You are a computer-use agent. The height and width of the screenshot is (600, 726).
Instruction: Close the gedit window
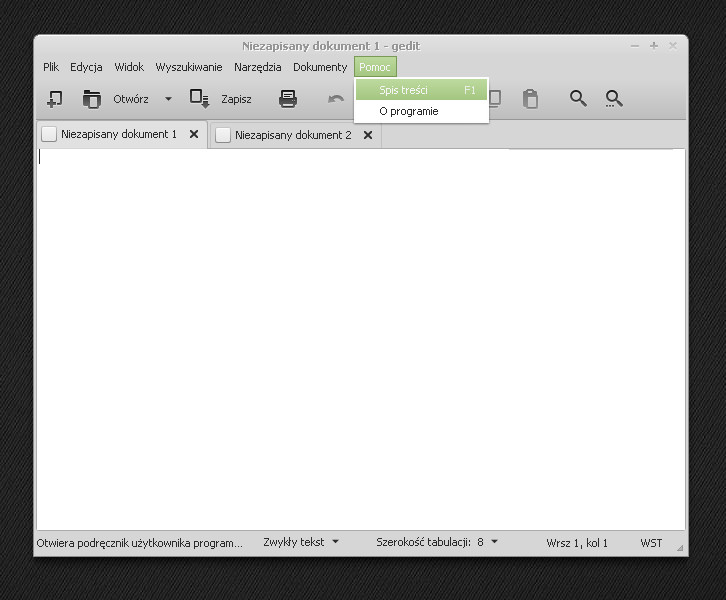click(673, 45)
